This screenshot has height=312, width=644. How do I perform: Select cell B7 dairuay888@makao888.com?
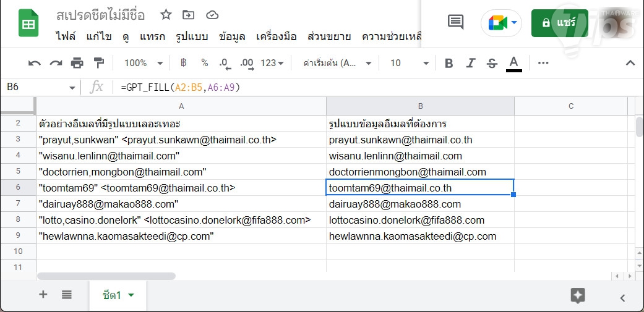tap(420, 204)
